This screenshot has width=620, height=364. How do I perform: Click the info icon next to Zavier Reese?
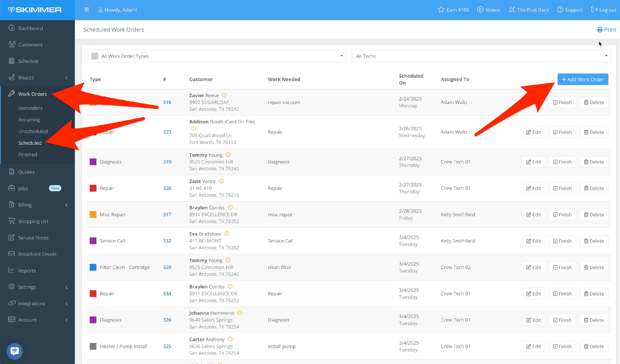coord(224,95)
